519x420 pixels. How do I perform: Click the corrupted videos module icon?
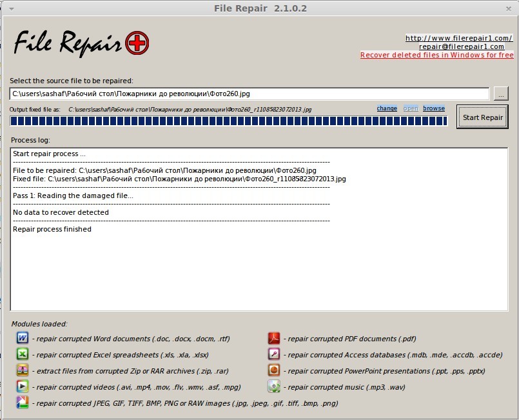point(23,386)
